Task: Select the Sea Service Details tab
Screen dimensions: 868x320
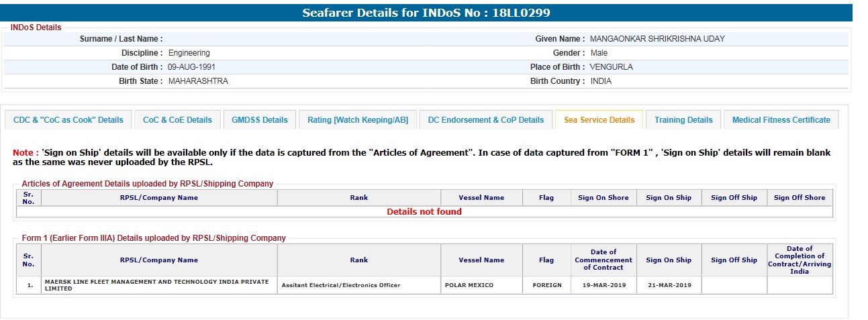Action: [599, 120]
